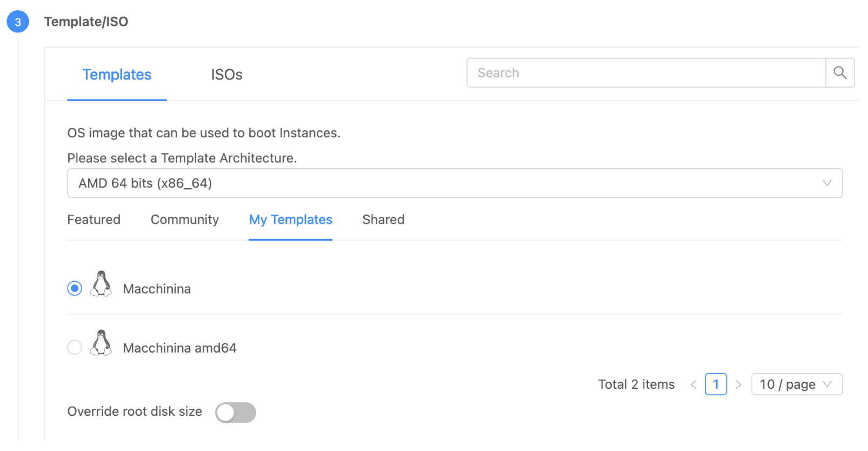The image size is (868, 451).
Task: Select the Macchinina amd64 radio button
Action: (75, 347)
